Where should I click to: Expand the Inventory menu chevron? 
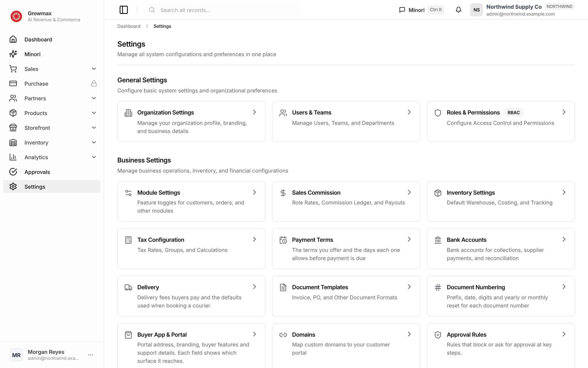[x=94, y=142]
